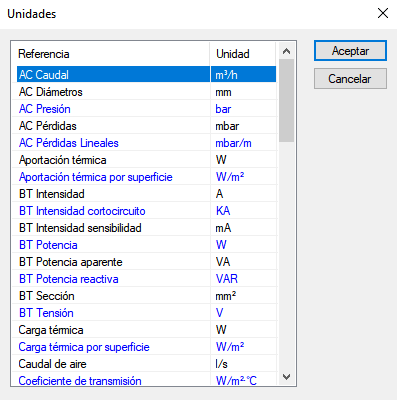This screenshot has width=397, height=400.
Task: Select the Caudal de aire row
Action: 144,363
